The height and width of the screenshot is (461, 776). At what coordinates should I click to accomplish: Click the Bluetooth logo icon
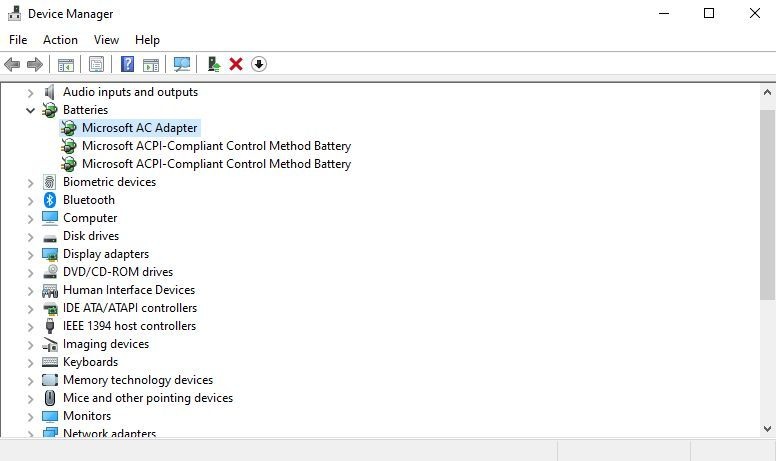(x=49, y=200)
